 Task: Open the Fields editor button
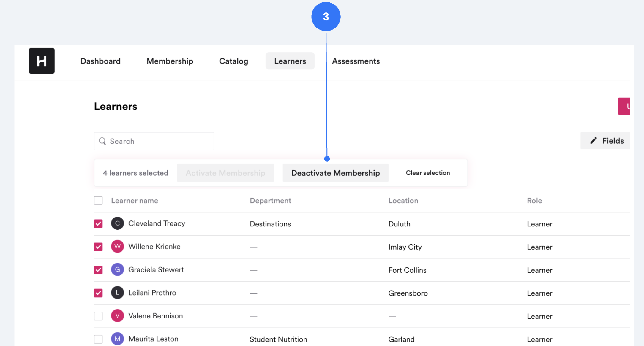605,141
